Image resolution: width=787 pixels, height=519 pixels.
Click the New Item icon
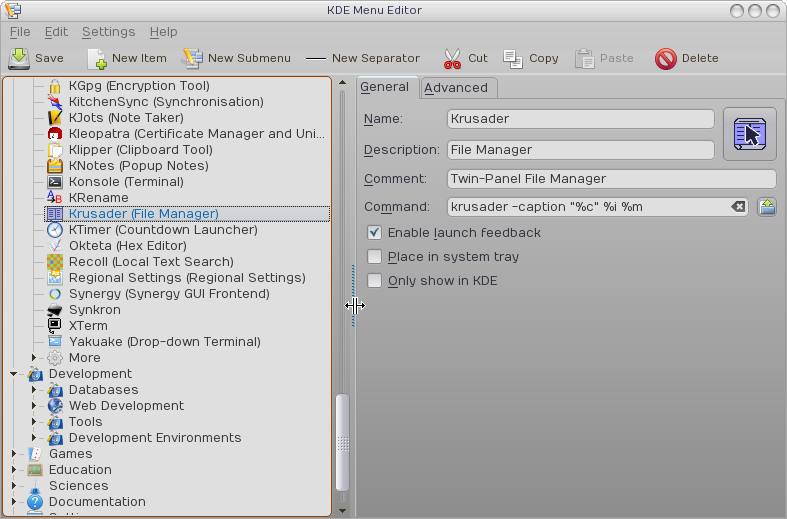pos(97,59)
